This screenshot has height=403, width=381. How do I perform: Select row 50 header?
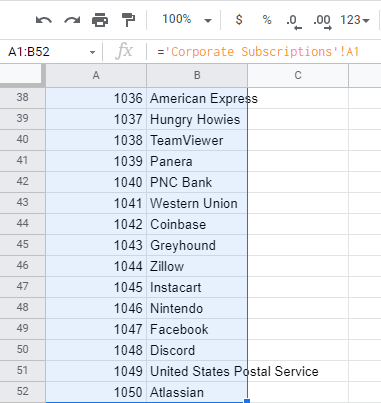click(x=22, y=350)
